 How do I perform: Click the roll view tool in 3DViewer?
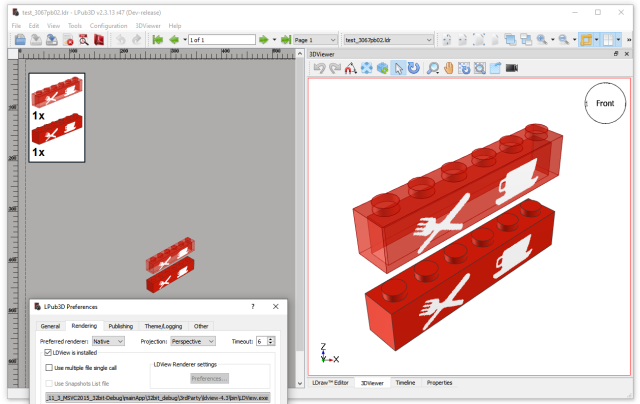464,68
